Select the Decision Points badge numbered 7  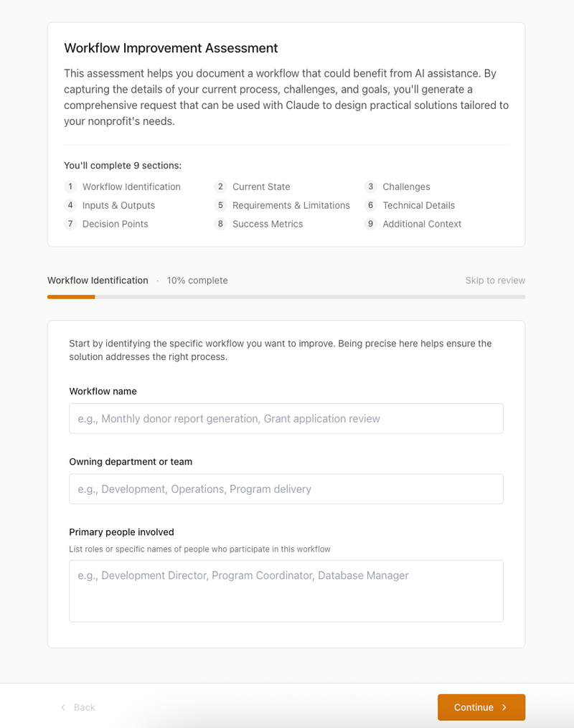pyautogui.click(x=70, y=224)
